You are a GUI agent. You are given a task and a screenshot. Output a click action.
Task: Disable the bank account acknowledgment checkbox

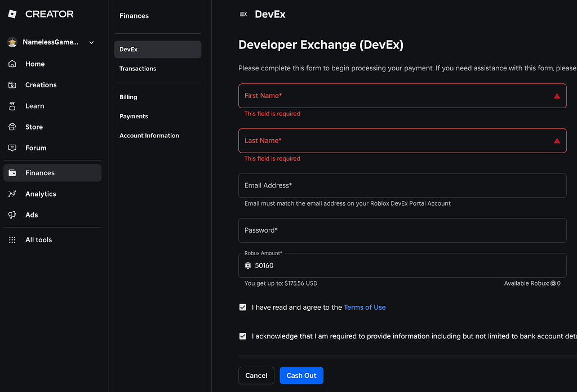point(242,335)
